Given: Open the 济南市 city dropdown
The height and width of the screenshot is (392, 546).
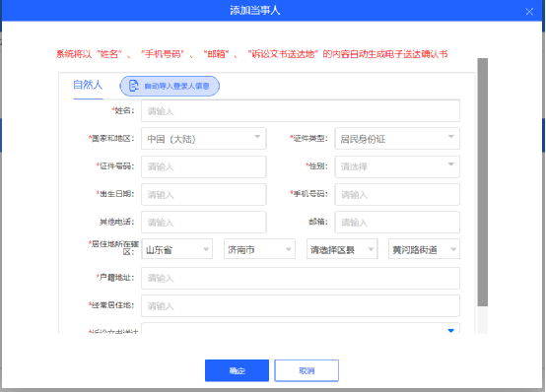Looking at the screenshot, I should click(x=259, y=249).
